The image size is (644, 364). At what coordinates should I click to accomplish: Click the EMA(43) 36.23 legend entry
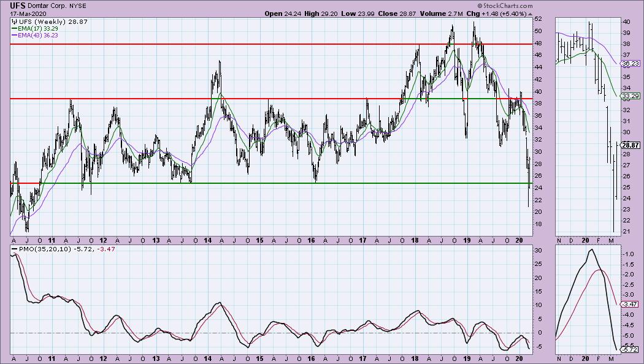coord(37,36)
